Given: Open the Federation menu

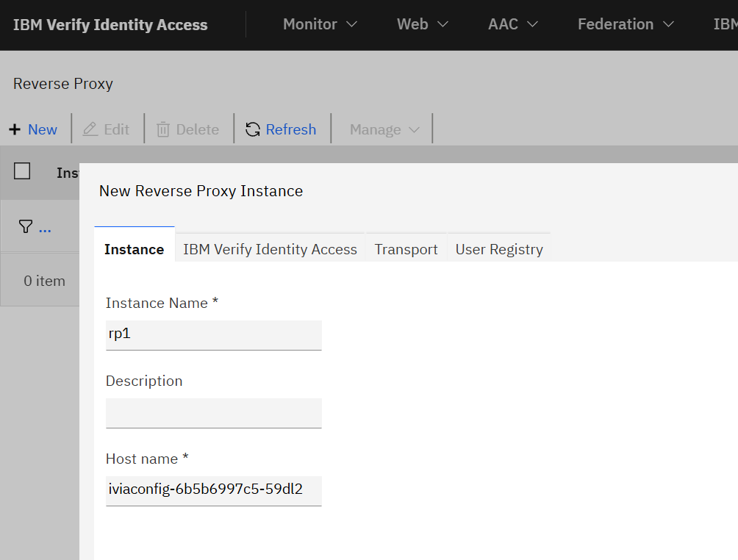Looking at the screenshot, I should click(626, 24).
